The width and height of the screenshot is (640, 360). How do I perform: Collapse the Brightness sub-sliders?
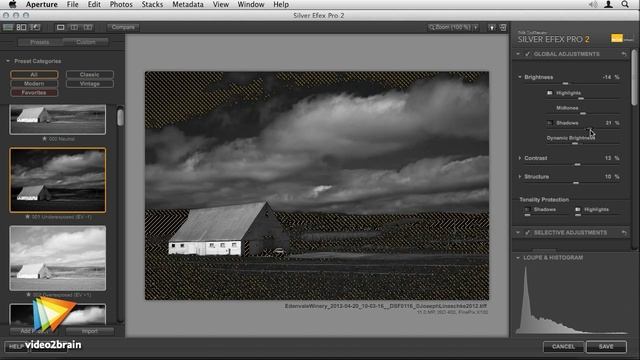520,77
